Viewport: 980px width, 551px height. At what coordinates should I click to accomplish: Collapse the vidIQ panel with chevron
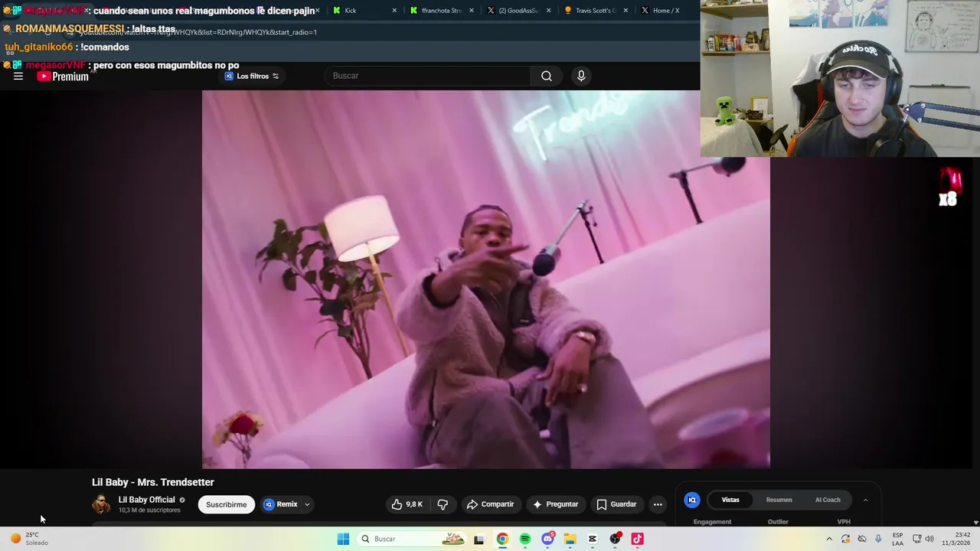click(x=865, y=500)
